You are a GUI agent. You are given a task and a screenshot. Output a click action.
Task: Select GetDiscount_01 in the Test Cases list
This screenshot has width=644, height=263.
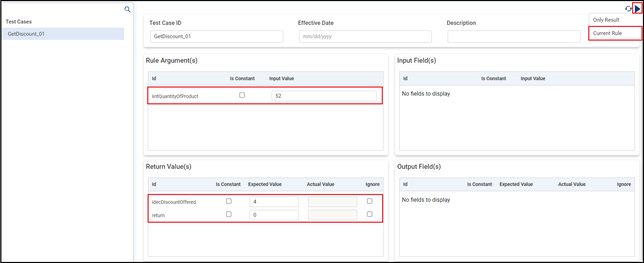click(26, 34)
